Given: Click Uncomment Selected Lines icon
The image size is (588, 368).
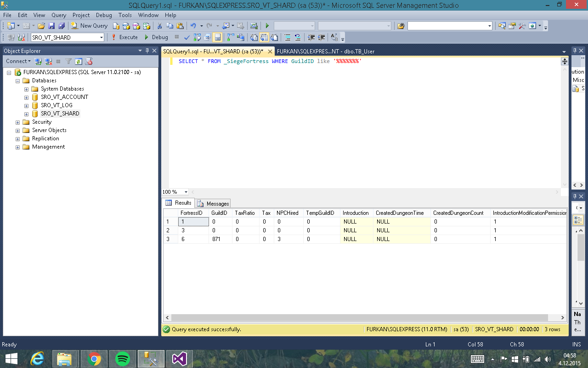Looking at the screenshot, I should 298,37.
